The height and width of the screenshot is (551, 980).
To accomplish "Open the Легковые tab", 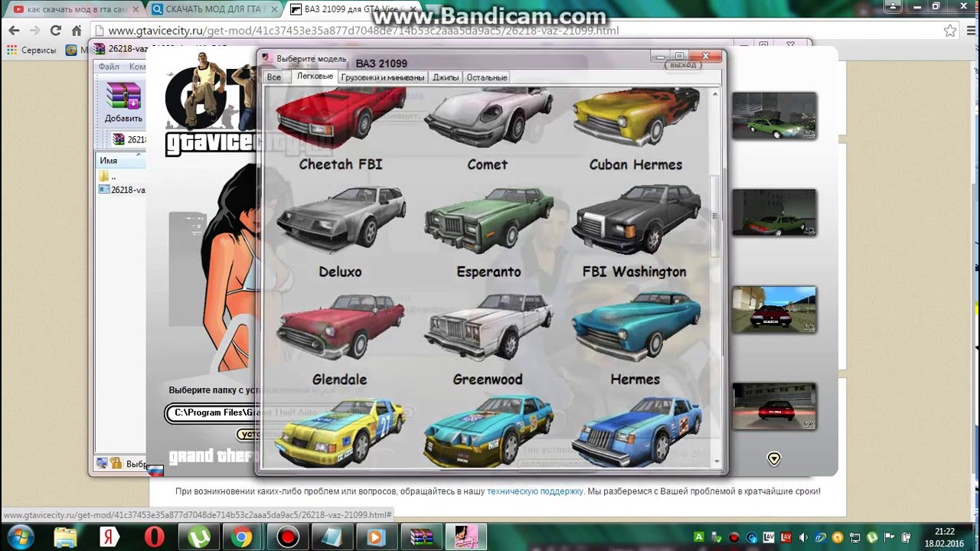I will pyautogui.click(x=315, y=77).
